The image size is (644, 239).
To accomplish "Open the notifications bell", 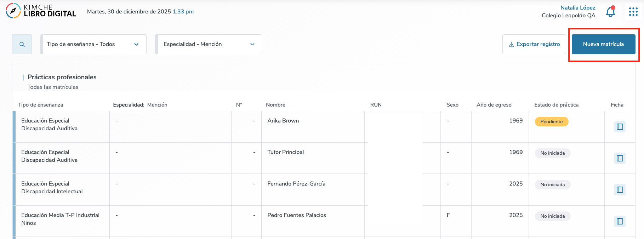I will point(610,12).
